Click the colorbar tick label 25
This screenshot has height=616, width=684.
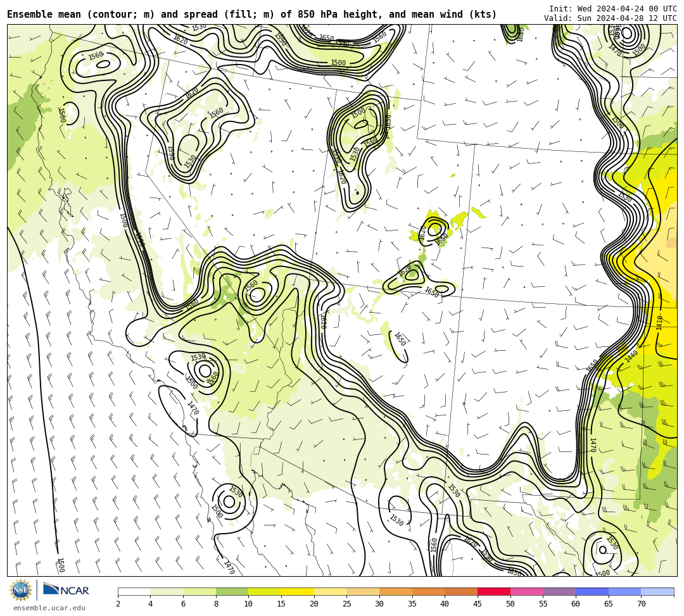(x=347, y=604)
